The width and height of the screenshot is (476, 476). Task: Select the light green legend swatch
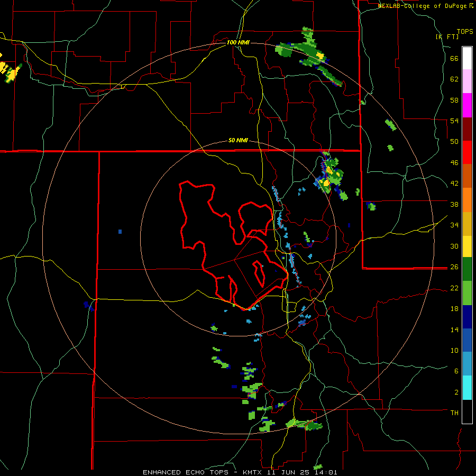click(x=467, y=293)
